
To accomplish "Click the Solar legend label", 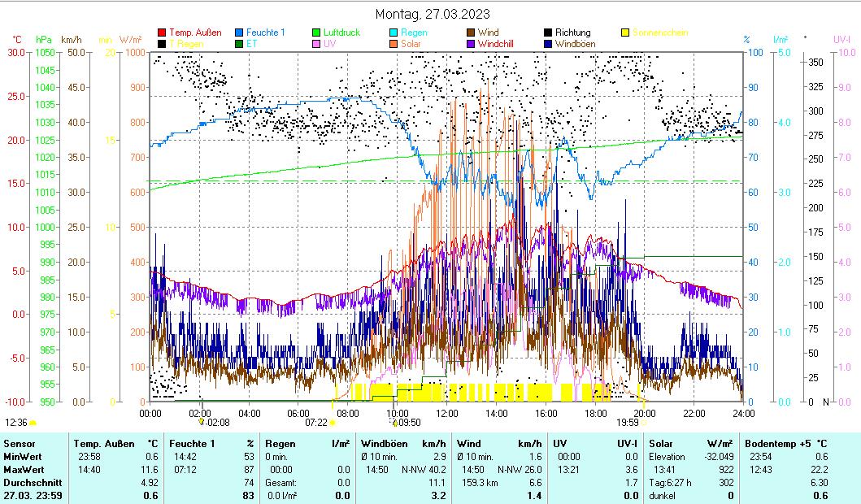I will [411, 44].
